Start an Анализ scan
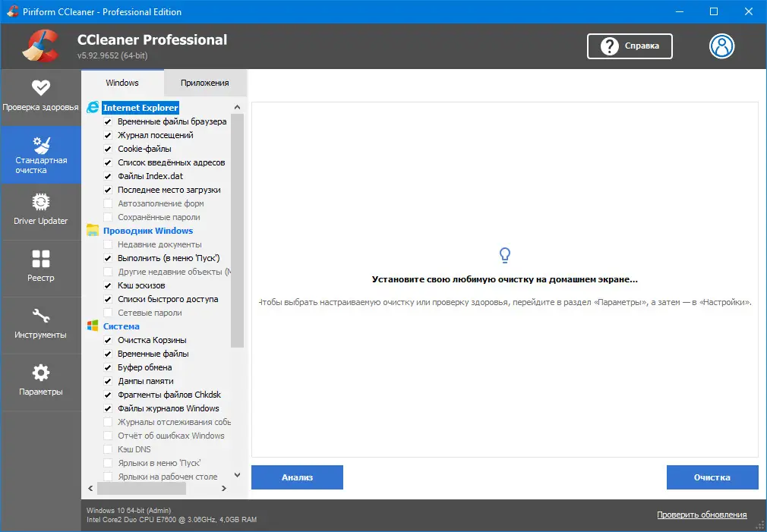This screenshot has width=767, height=532. [x=297, y=477]
